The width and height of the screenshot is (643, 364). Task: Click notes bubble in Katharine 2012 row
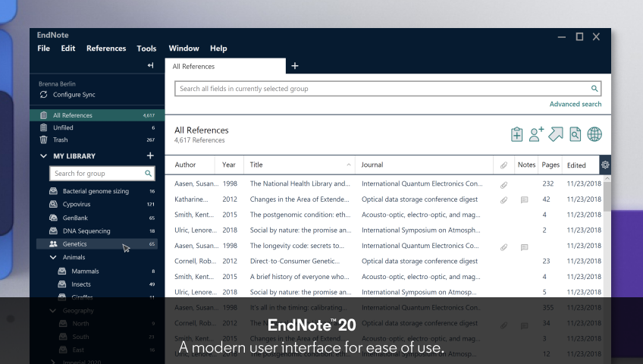click(x=524, y=200)
